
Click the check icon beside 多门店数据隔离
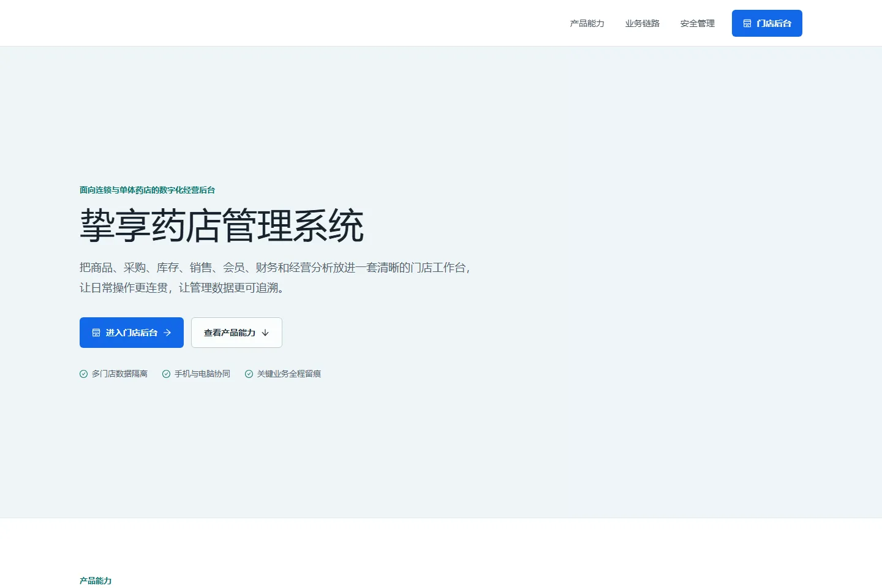(84, 374)
